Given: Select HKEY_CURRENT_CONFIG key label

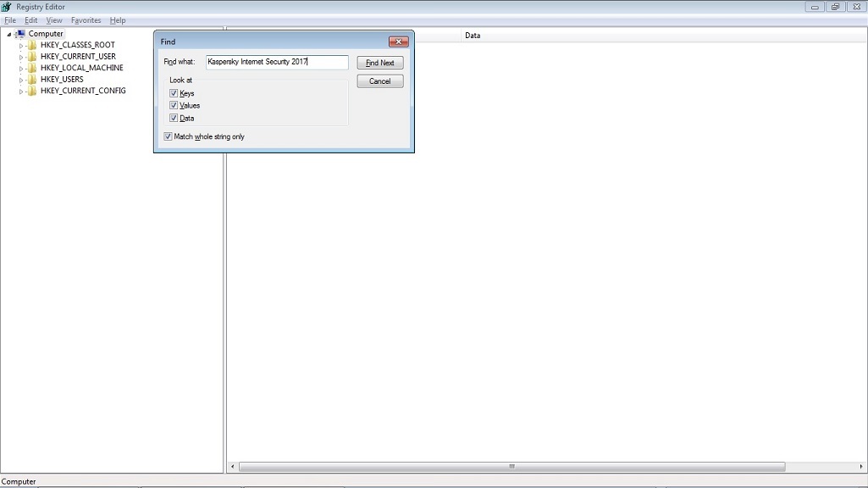Looking at the screenshot, I should point(83,91).
